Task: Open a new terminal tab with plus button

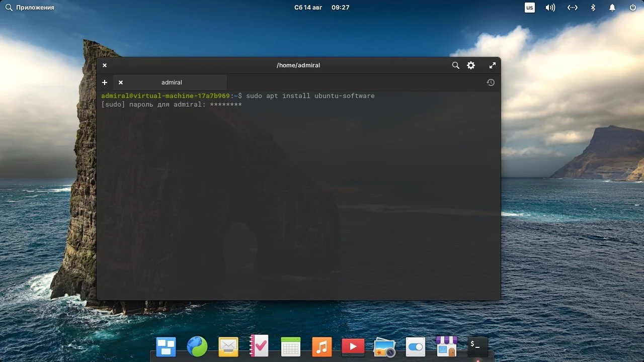Action: (x=105, y=82)
